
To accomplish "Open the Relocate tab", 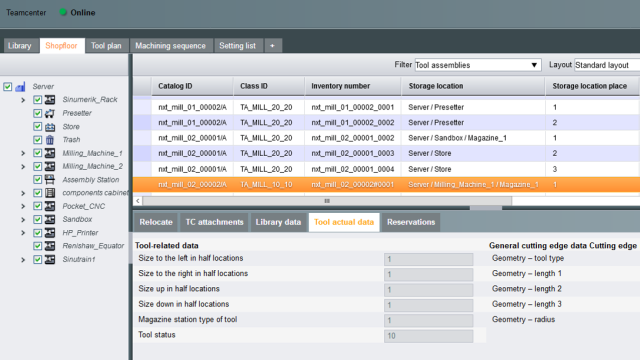I will point(156,222).
